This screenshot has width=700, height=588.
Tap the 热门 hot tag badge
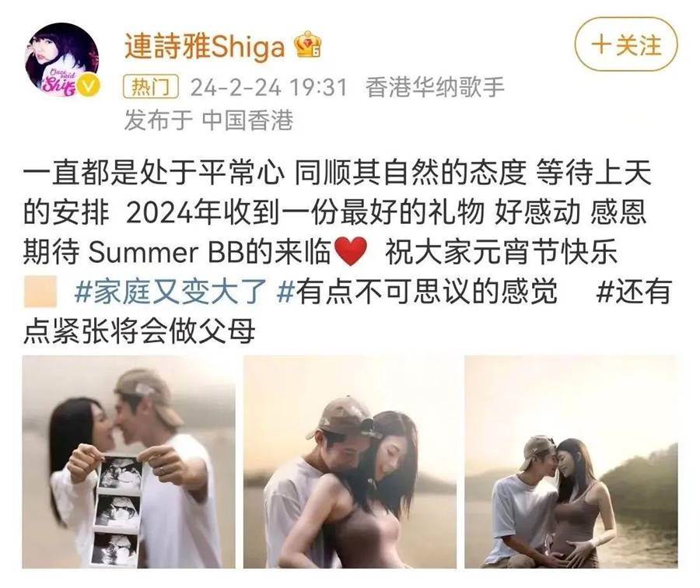click(x=152, y=86)
